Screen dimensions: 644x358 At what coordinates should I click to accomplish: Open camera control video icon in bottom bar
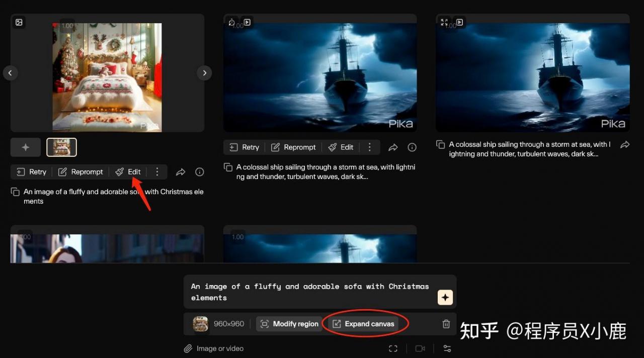420,348
